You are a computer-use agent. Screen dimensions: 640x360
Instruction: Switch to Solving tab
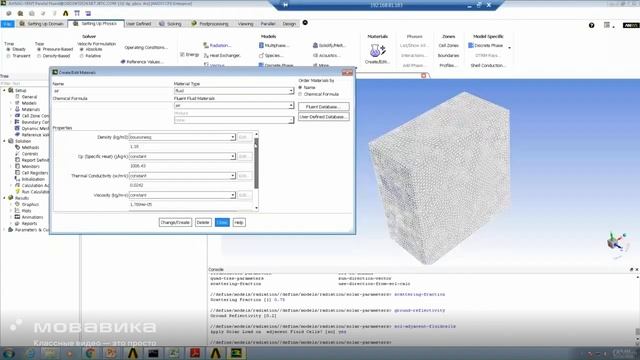[x=170, y=24]
